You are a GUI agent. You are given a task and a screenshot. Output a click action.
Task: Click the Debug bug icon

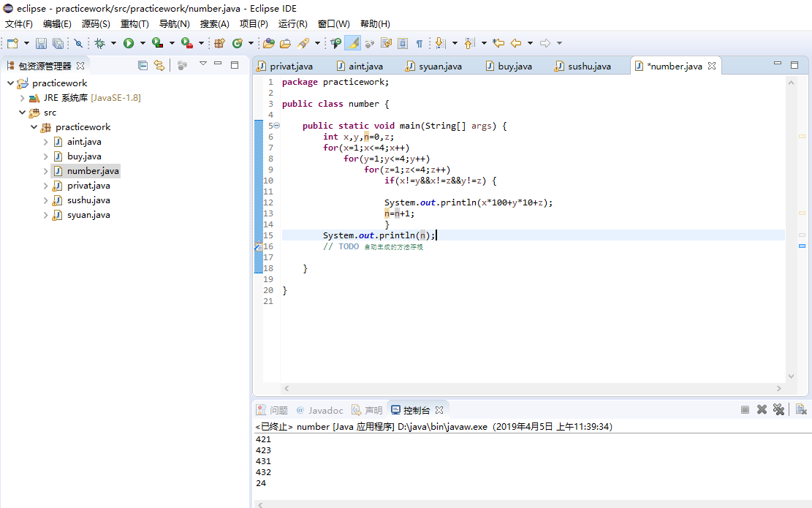pyautogui.click(x=99, y=43)
